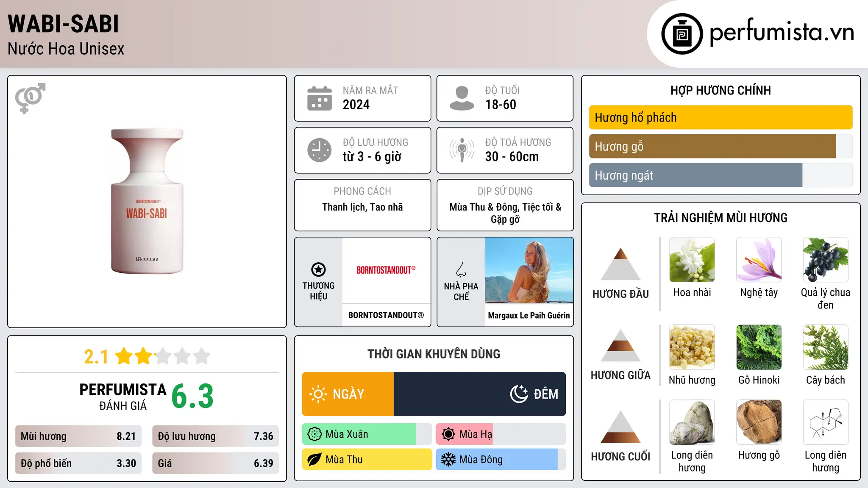The height and width of the screenshot is (488, 868).
Task: Click the Mùa Xuân season bar
Action: tap(367, 434)
